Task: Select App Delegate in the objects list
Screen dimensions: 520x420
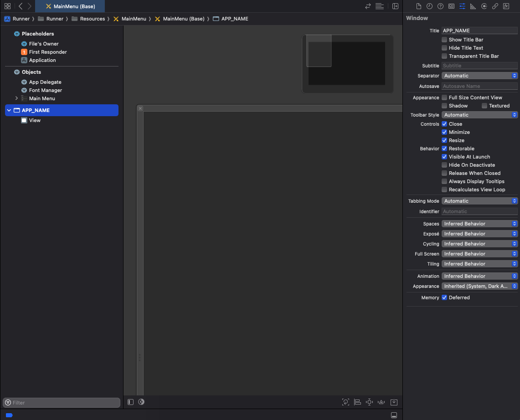Action: (45, 82)
